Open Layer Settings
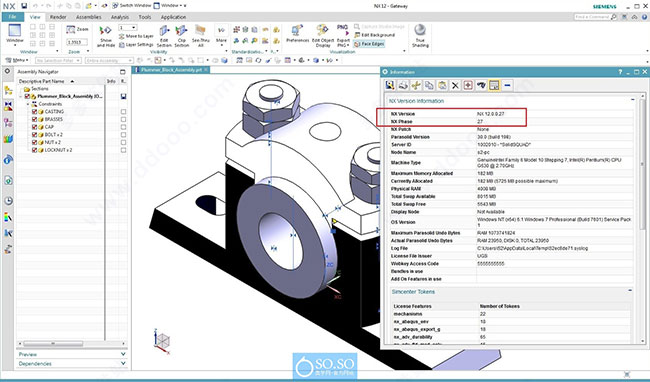 (136, 44)
